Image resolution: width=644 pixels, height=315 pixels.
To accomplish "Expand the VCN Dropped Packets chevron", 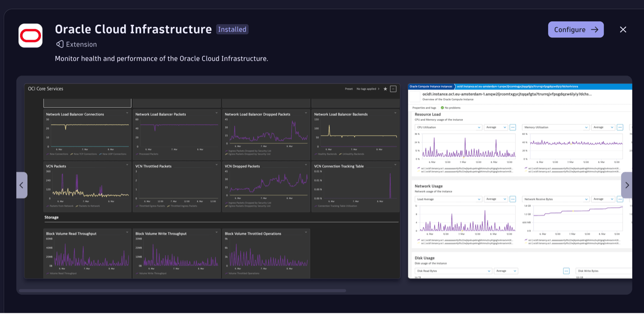I will [306, 165].
